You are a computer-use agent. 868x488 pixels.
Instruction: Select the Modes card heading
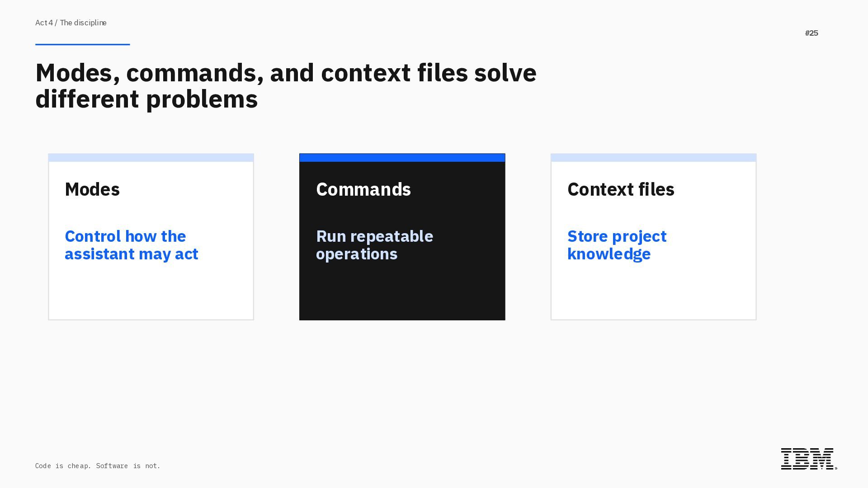pos(92,189)
